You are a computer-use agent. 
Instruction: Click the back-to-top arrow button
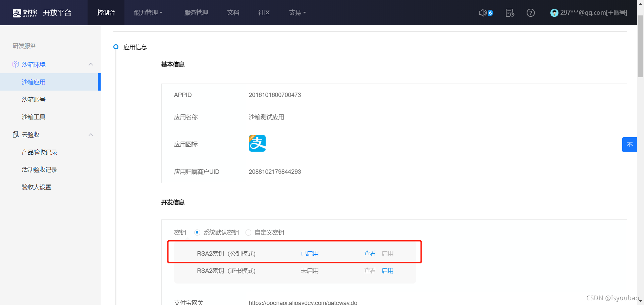coord(630,145)
